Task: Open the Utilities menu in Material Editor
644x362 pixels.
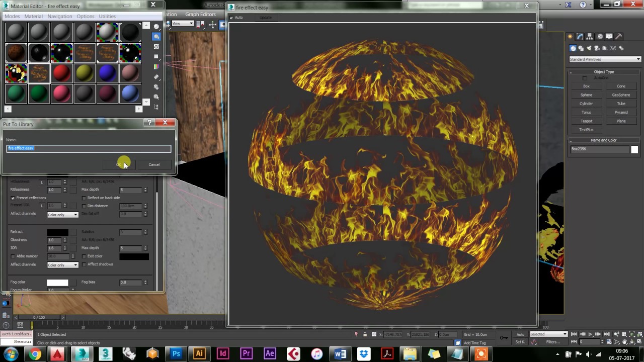Action: coord(107,16)
